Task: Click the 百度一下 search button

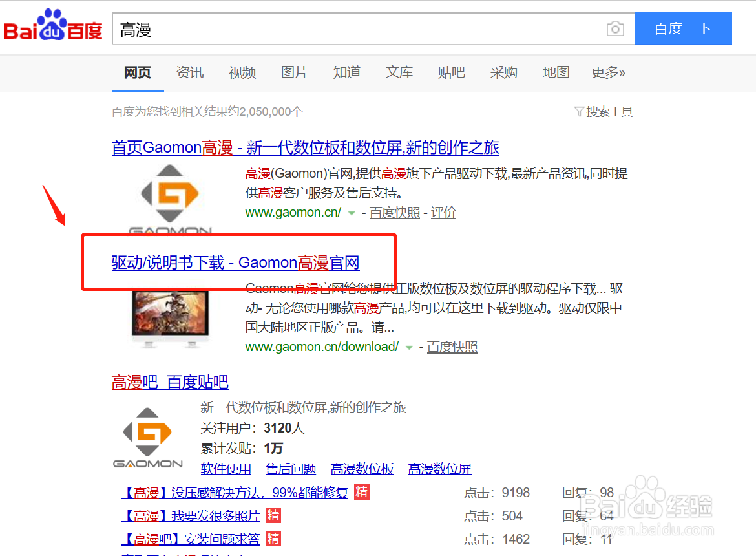Action: pos(683,29)
